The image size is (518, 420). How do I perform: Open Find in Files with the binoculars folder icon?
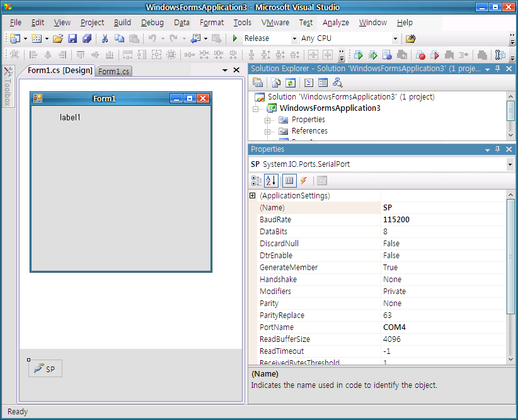[410, 38]
